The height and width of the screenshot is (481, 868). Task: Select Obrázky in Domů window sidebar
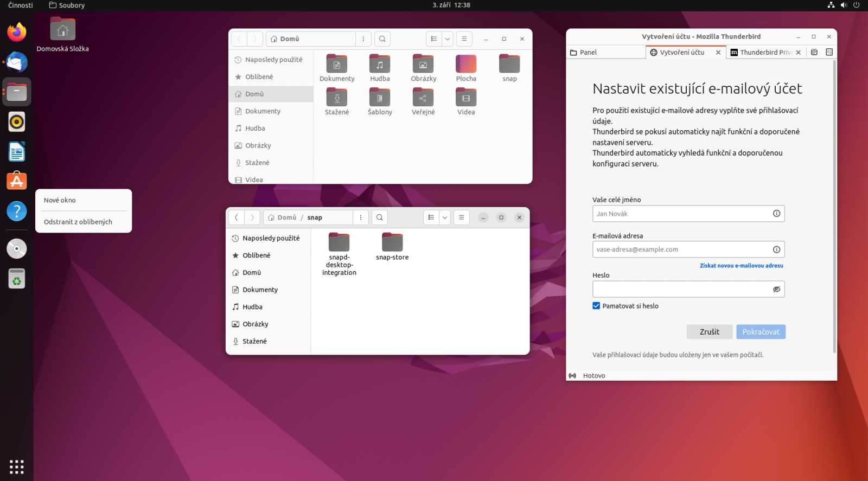271,145
